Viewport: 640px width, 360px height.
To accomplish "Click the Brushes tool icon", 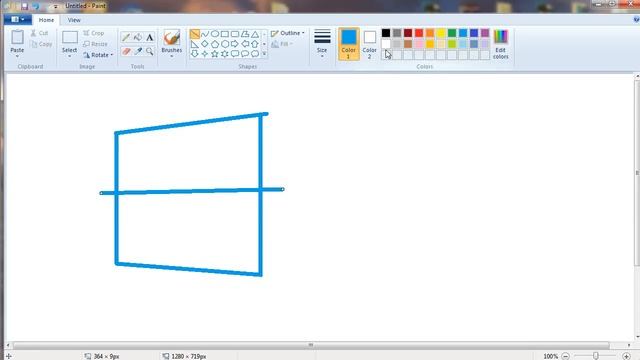I will coord(172,37).
